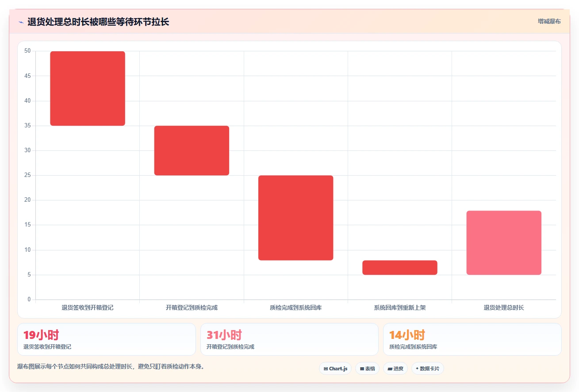579x392 pixels.
Task: Click axis label 退货处理总时长
Action: pyautogui.click(x=504, y=307)
